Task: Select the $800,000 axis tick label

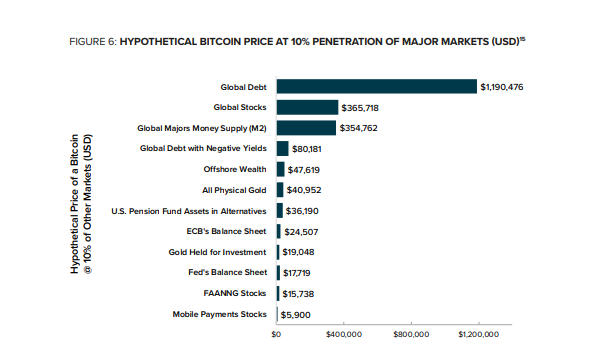Action: (x=411, y=335)
